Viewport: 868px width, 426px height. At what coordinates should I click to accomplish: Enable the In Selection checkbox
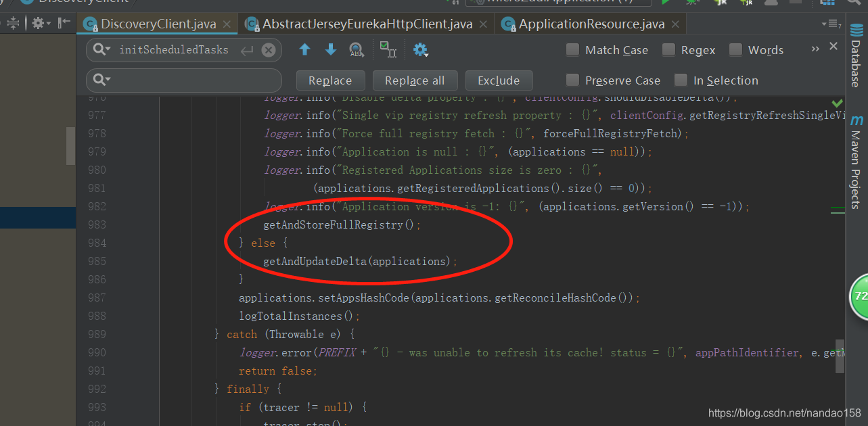coord(681,80)
